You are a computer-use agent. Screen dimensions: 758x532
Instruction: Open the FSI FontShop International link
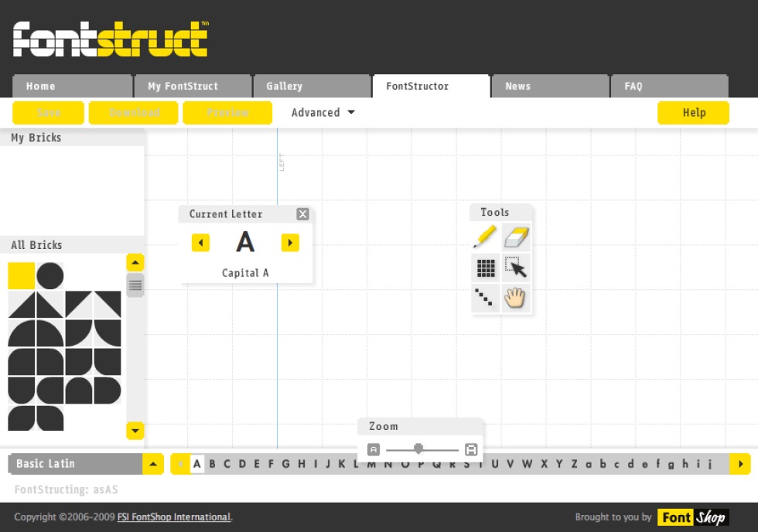[173, 517]
